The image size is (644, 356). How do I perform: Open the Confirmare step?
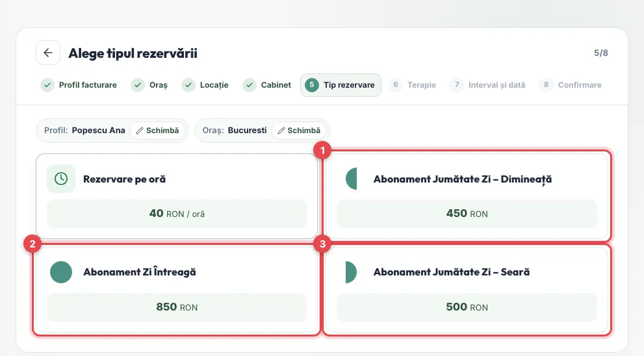571,85
